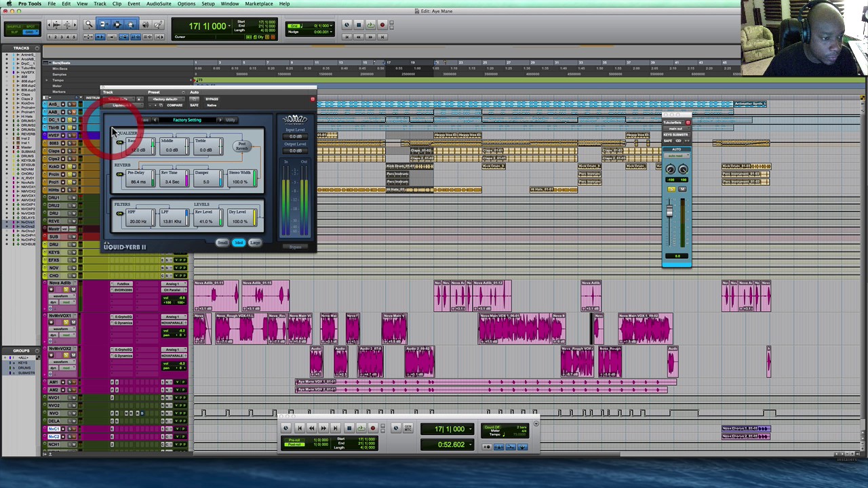Screen dimensions: 868x488
Task: Toggle Pre-roll in the floating Transport
Action: (294, 440)
